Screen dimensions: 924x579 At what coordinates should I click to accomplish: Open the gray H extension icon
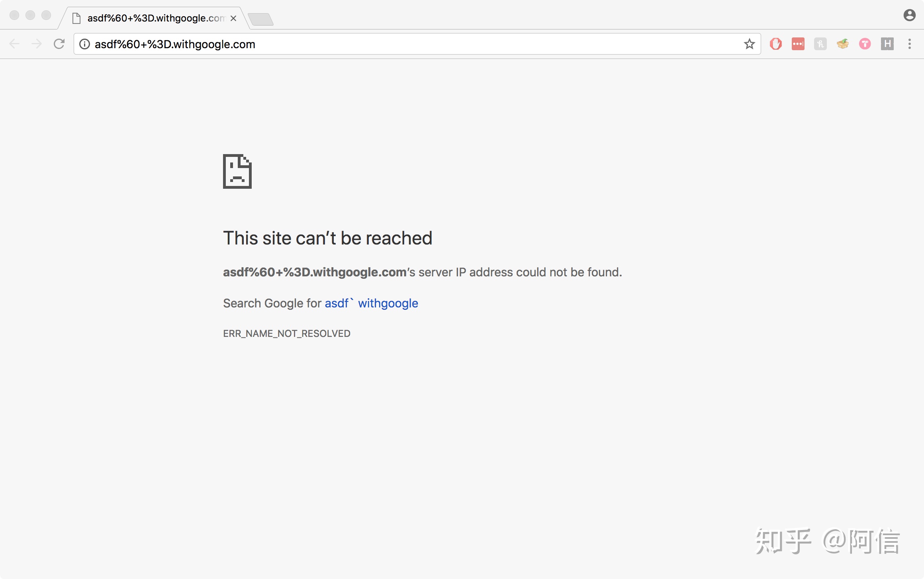[x=887, y=44]
